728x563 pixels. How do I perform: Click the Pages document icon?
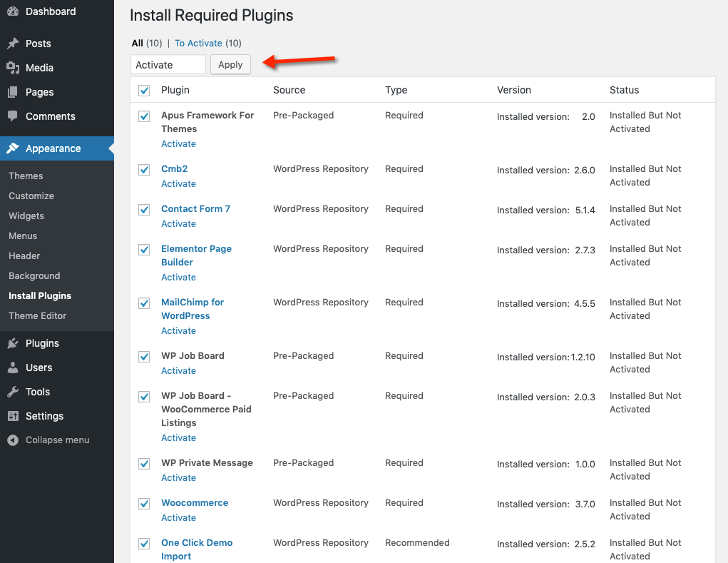click(13, 92)
